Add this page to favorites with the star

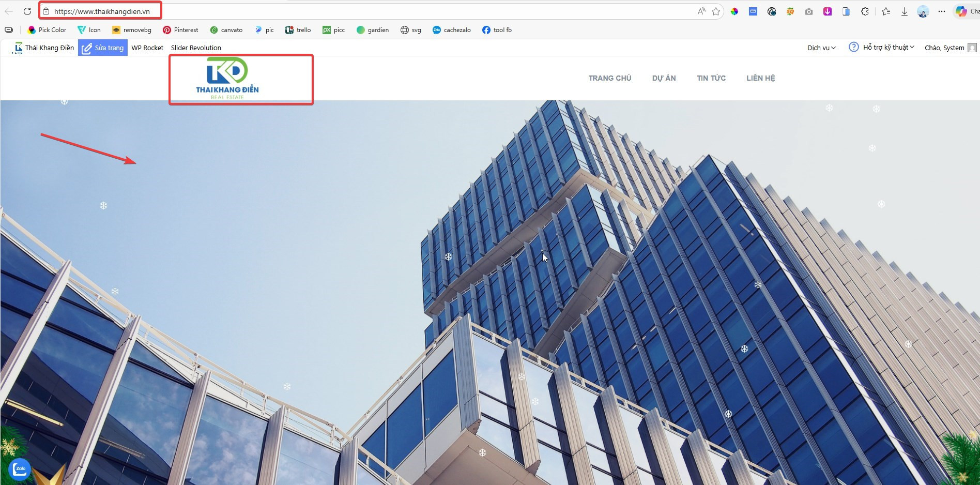716,11
